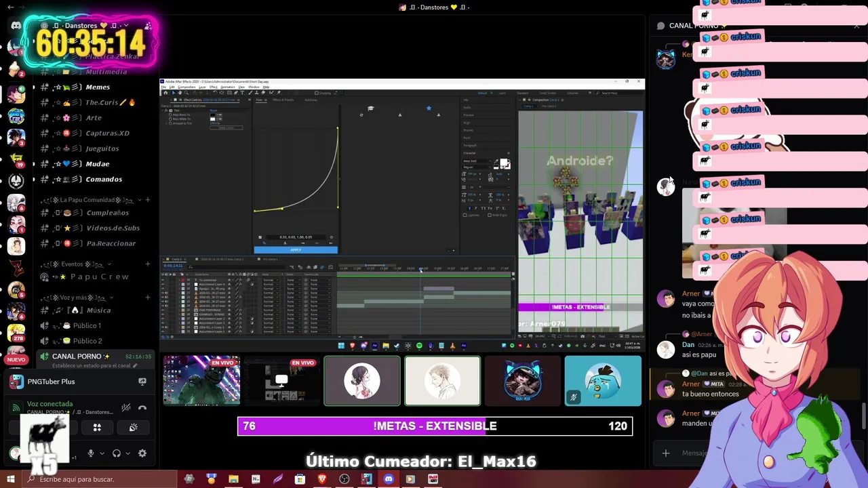Enable Snapping checkbox in After Effects toolbar
The image size is (868, 488).
pyautogui.click(x=317, y=93)
